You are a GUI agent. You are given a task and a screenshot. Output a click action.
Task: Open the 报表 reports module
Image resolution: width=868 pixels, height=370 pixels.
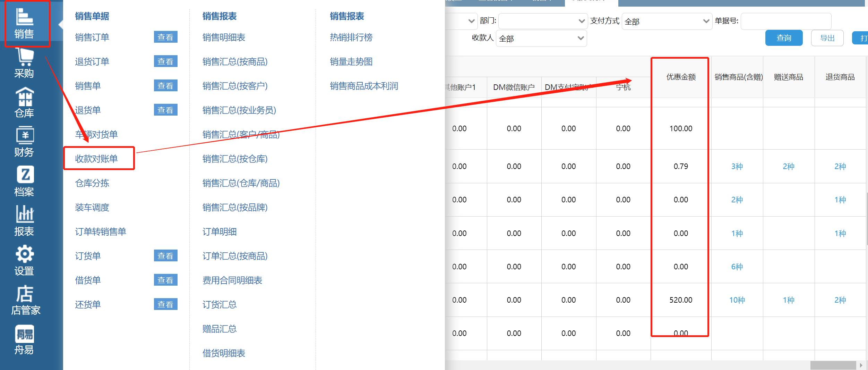click(24, 221)
